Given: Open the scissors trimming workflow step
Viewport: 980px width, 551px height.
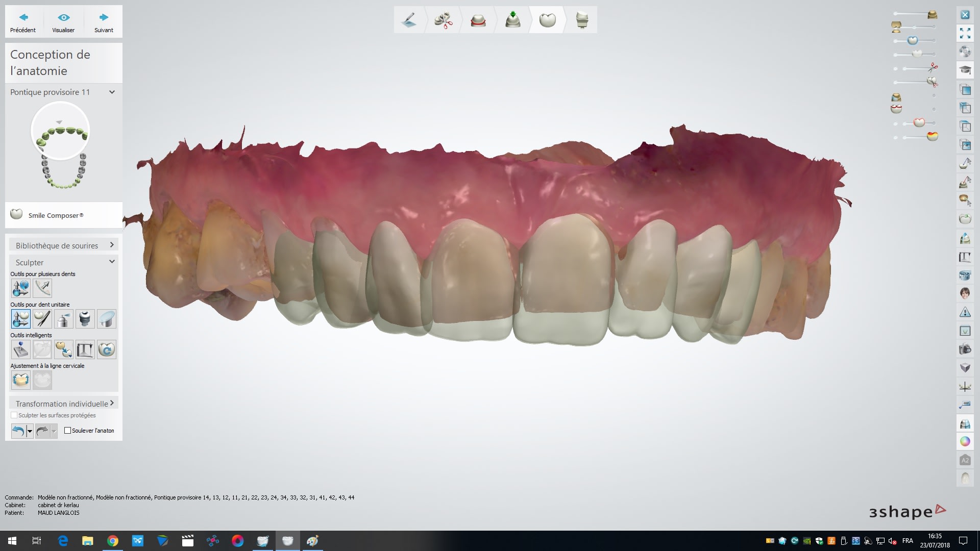Looking at the screenshot, I should pyautogui.click(x=443, y=20).
